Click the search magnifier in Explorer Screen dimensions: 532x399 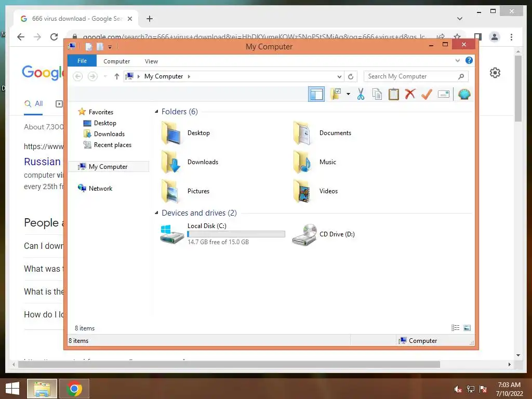coord(461,76)
